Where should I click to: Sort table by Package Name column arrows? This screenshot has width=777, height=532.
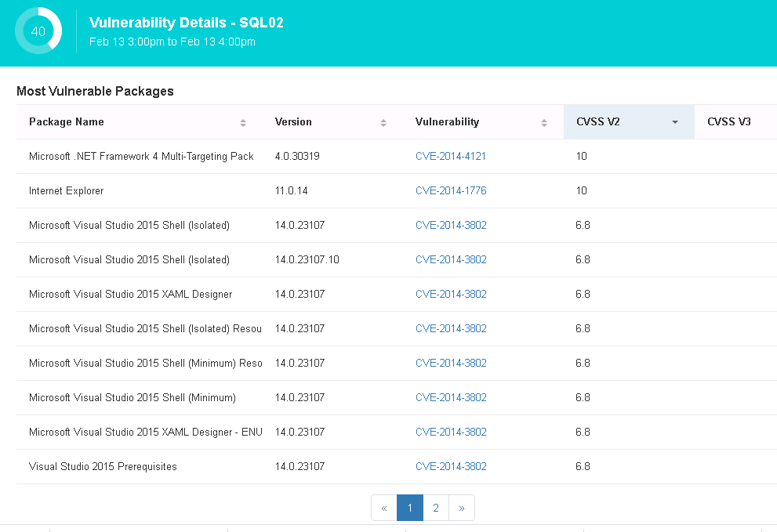pos(243,122)
